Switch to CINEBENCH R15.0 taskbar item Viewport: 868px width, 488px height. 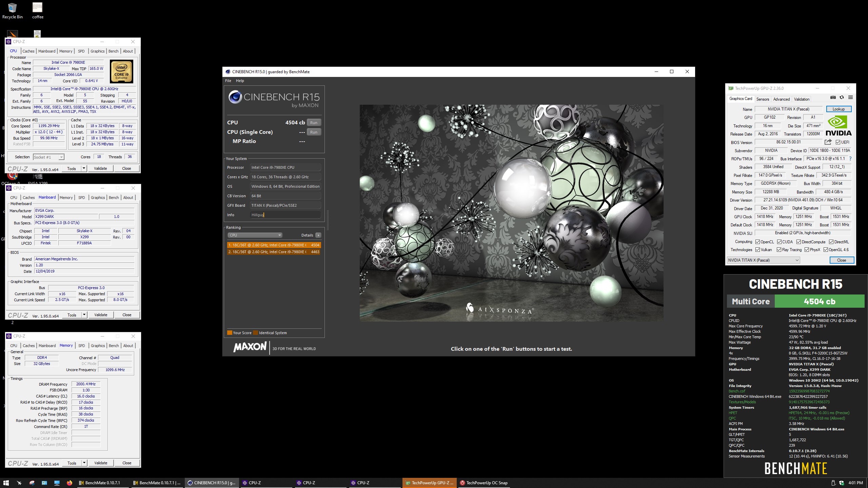click(212, 483)
